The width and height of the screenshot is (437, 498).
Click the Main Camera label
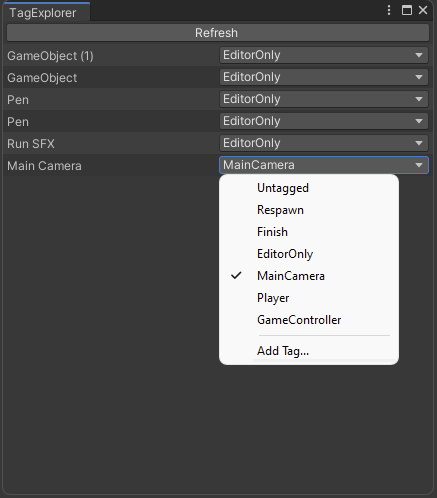(x=44, y=166)
